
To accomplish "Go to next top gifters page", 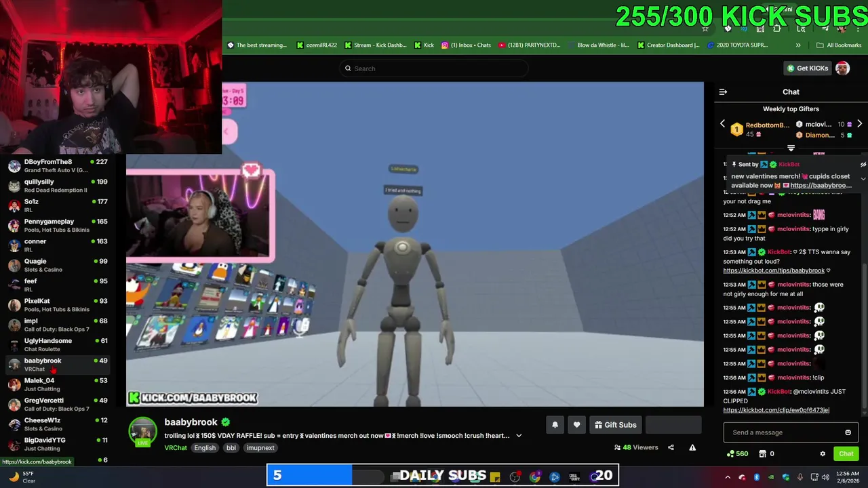I will 859,124.
